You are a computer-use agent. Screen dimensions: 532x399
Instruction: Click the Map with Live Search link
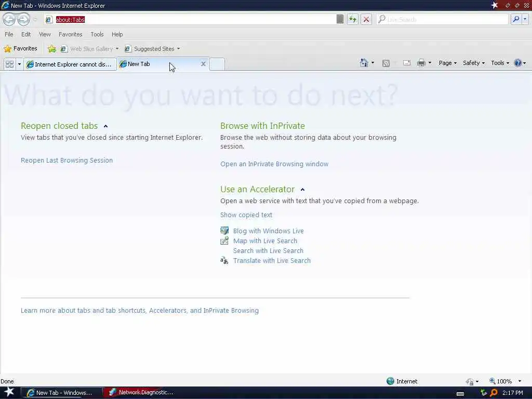click(x=265, y=241)
